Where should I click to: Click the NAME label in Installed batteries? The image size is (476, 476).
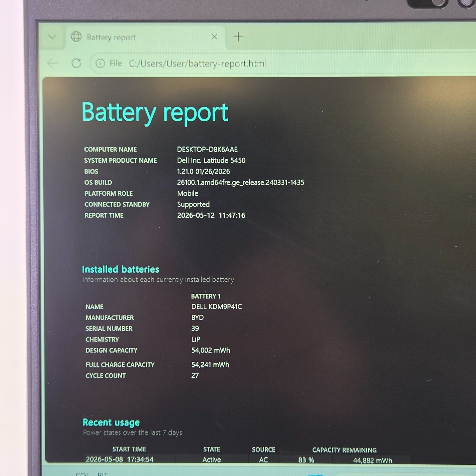(x=94, y=307)
